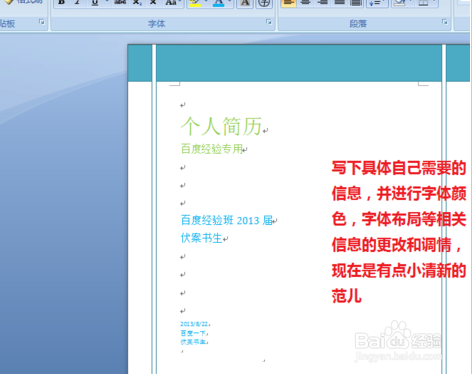This screenshot has height=374, width=472.
Task: Apply underline formatting
Action: [95, 2]
